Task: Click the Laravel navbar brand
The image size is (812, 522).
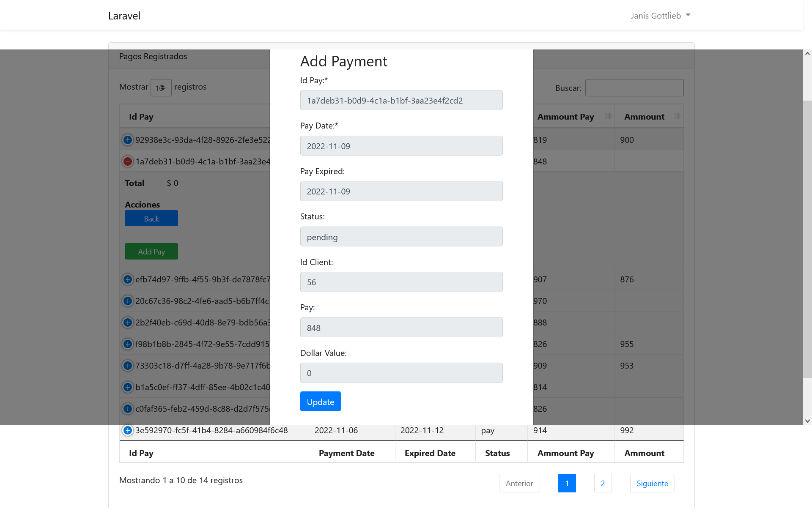Action: point(124,16)
